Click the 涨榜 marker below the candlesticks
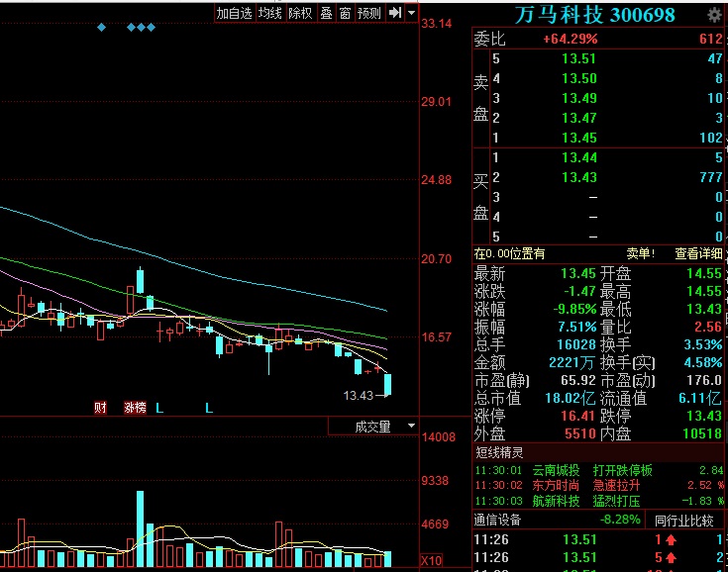This screenshot has width=728, height=572. [x=134, y=407]
